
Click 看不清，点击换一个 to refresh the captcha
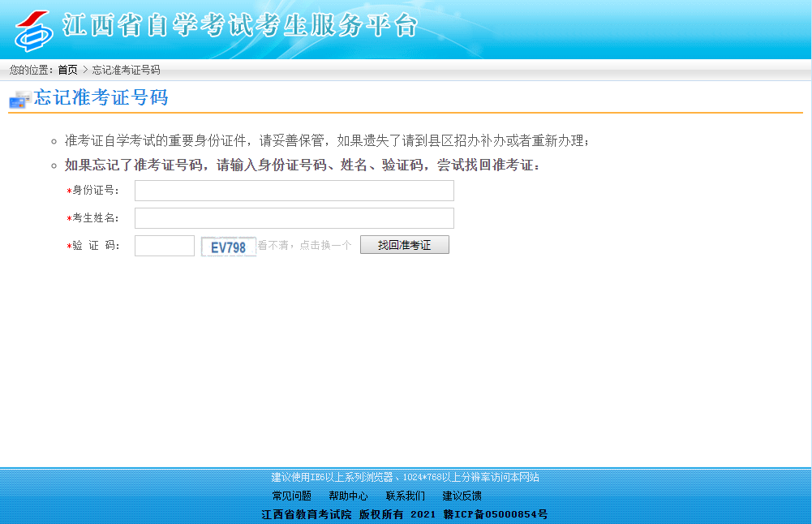point(304,246)
